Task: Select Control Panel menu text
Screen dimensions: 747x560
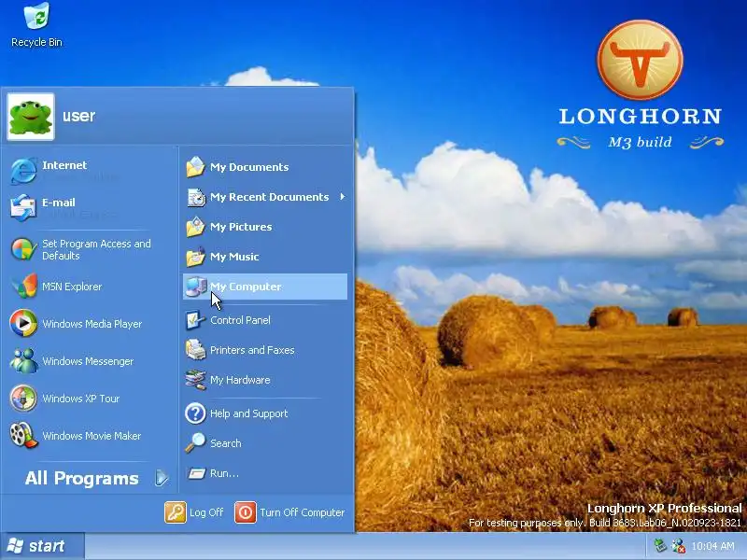Action: pos(240,320)
